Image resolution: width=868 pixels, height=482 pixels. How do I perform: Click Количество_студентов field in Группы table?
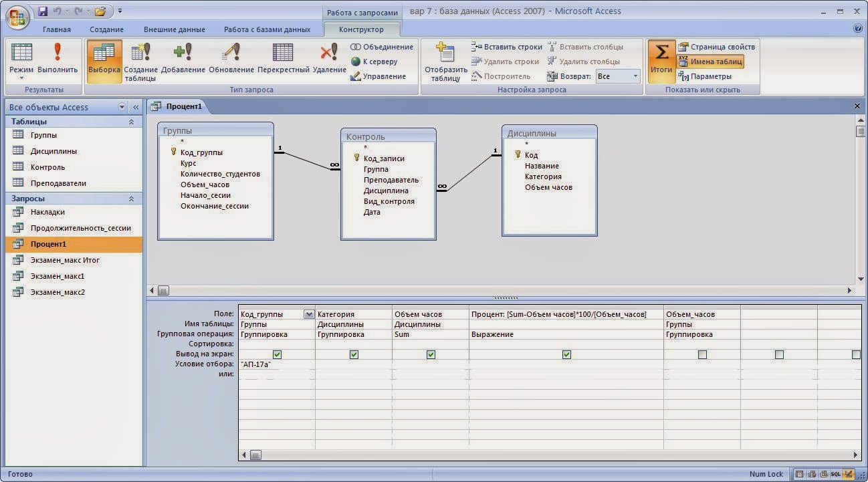[220, 174]
